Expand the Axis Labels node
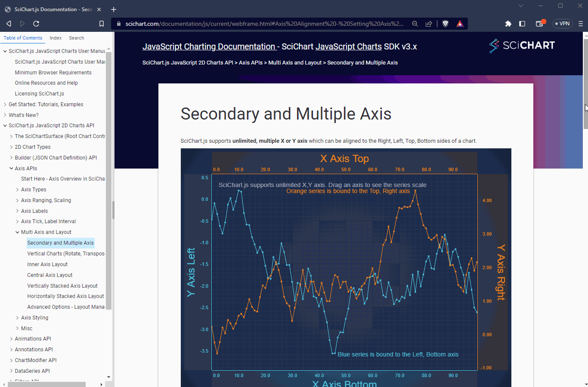 coord(17,211)
